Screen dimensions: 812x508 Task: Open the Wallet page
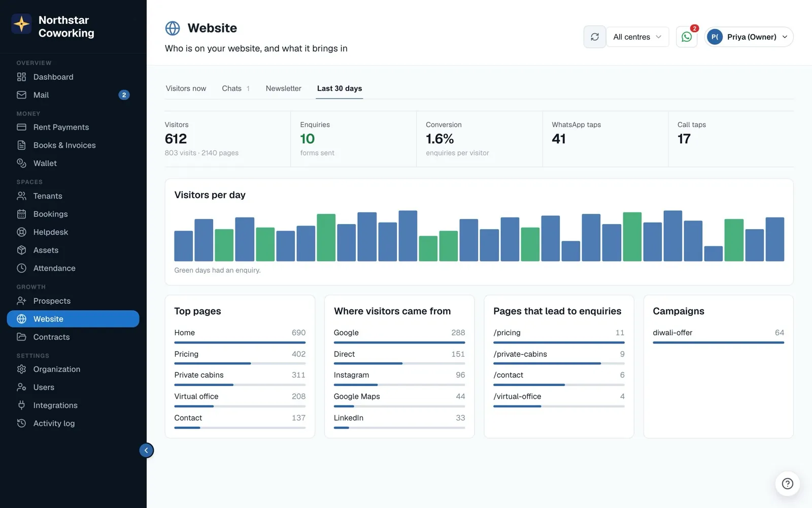click(x=73, y=163)
